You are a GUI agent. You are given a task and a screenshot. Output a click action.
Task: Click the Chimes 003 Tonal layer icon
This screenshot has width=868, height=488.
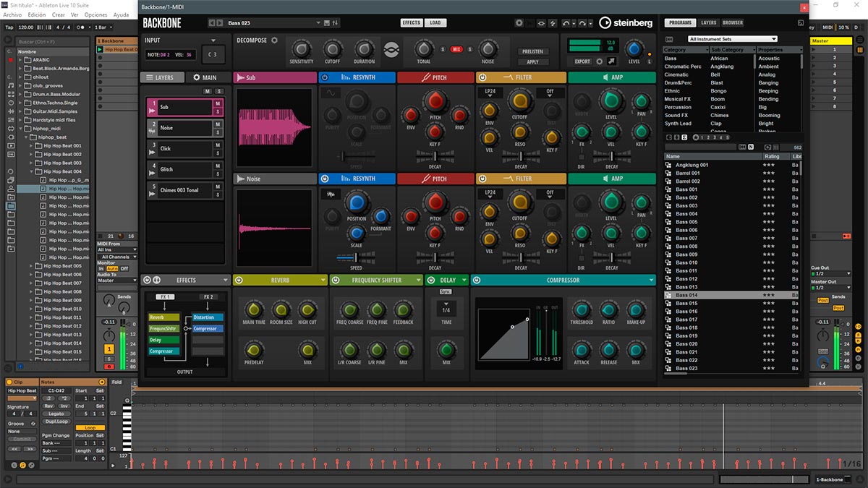pyautogui.click(x=153, y=194)
